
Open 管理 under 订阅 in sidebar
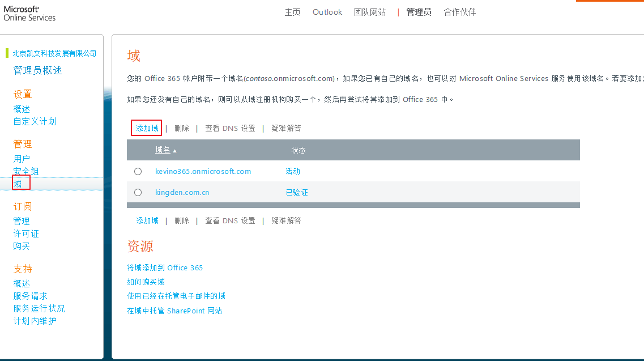click(x=22, y=221)
